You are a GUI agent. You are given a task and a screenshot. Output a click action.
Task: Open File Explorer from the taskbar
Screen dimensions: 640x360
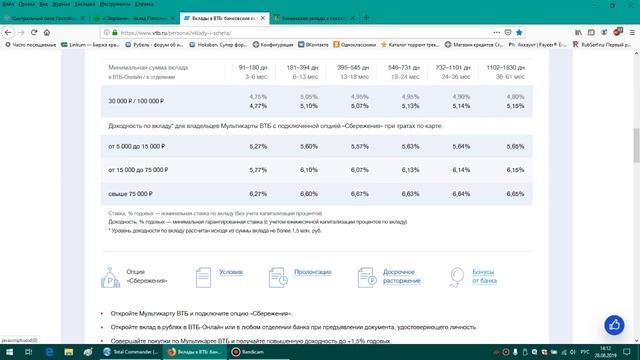69,352
